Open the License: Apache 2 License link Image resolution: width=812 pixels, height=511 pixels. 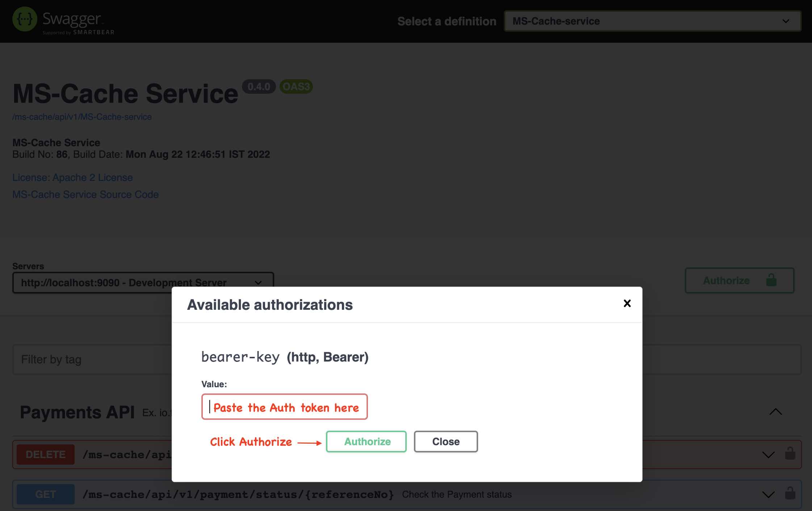point(72,178)
